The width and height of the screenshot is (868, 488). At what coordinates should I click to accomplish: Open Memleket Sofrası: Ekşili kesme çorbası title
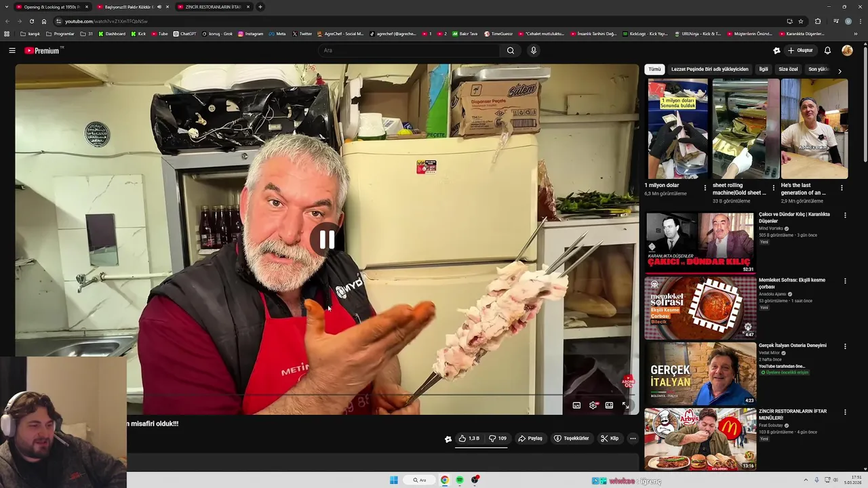791,283
